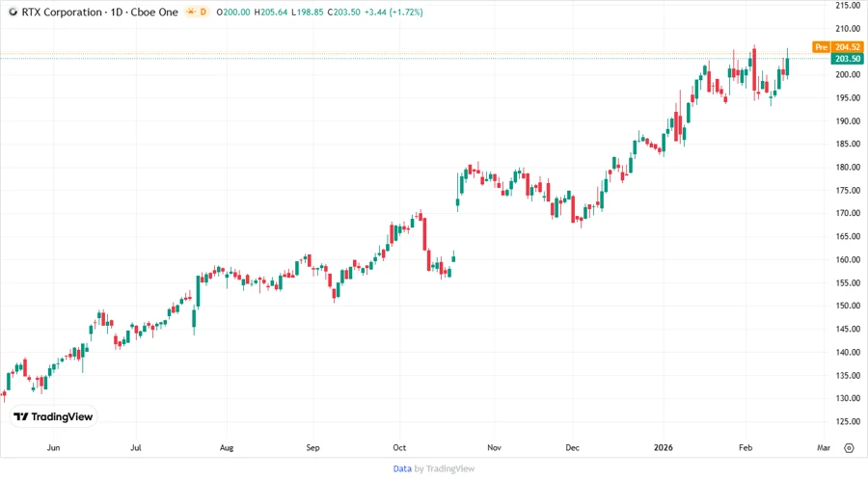Select the 1D interval label
868x480 pixels.
point(117,13)
